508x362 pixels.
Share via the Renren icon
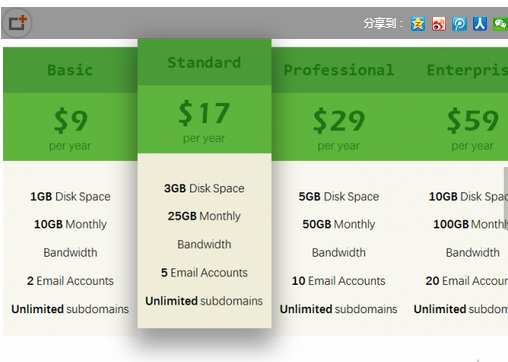tap(480, 24)
